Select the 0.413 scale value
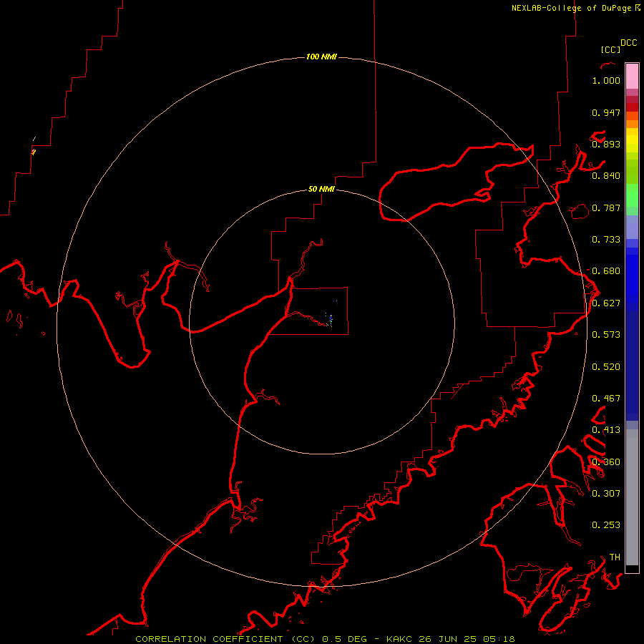The image size is (644, 644). point(606,430)
